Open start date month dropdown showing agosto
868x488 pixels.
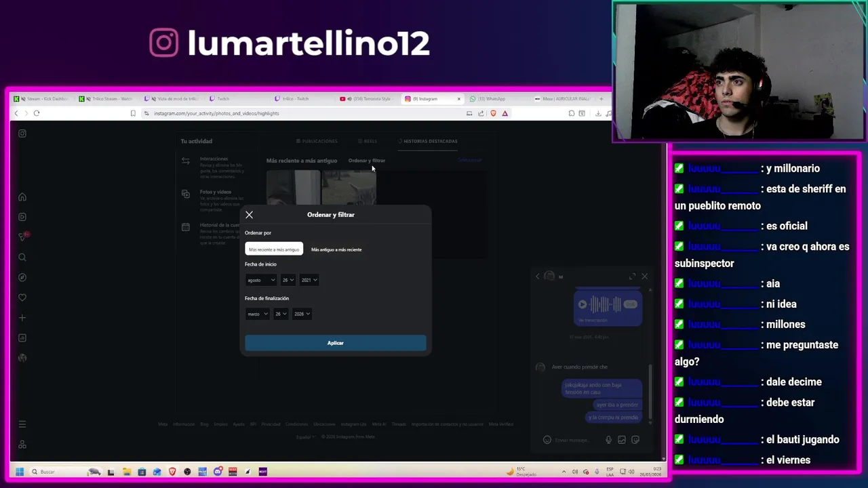(x=261, y=280)
